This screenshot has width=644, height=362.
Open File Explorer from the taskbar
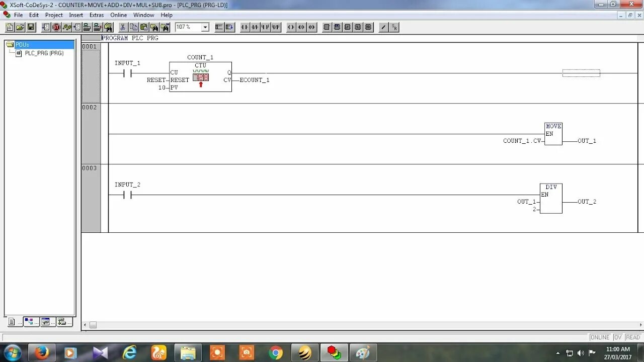[188, 353]
